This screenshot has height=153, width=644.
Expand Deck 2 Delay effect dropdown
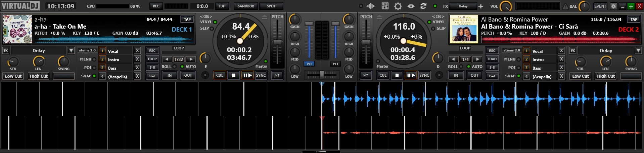click(x=638, y=51)
